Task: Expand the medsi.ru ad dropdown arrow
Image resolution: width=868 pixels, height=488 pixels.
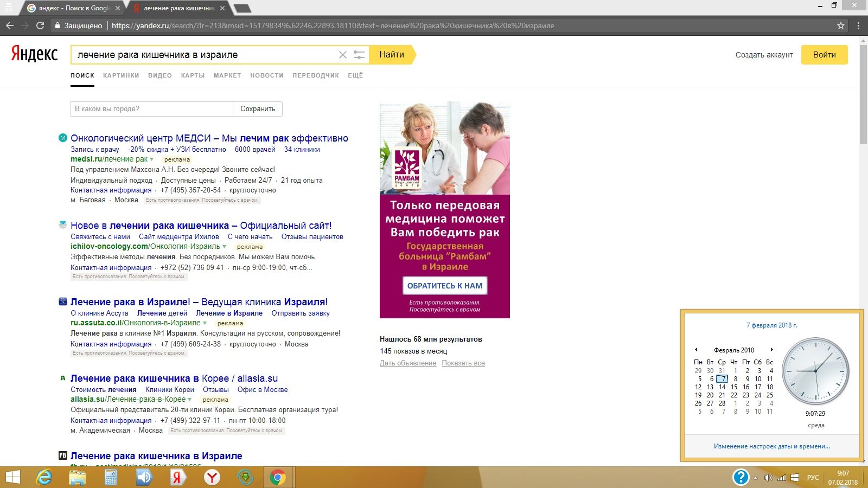Action: [x=152, y=159]
